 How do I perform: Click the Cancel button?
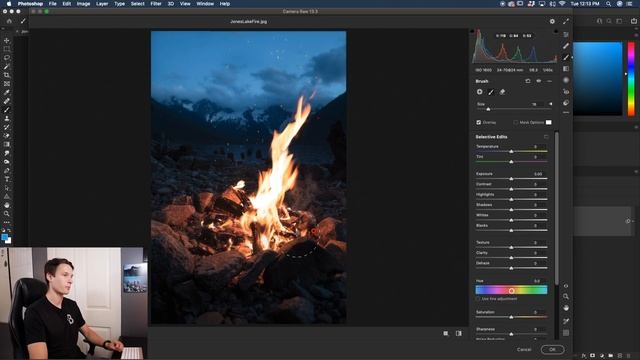pos(524,349)
